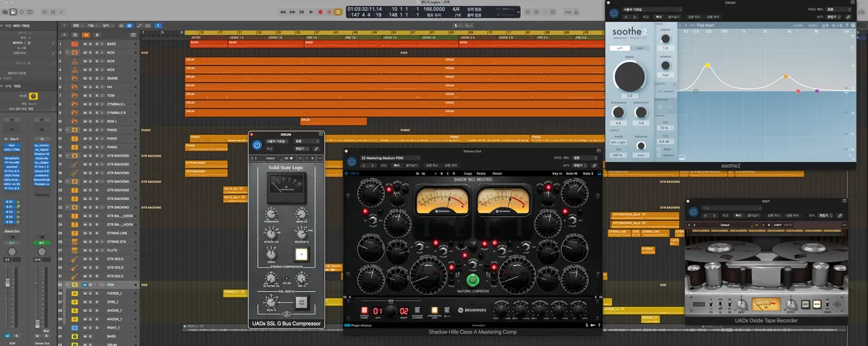Expand the PIANO track stack arrow
The width and height of the screenshot is (868, 346).
tap(68, 130)
